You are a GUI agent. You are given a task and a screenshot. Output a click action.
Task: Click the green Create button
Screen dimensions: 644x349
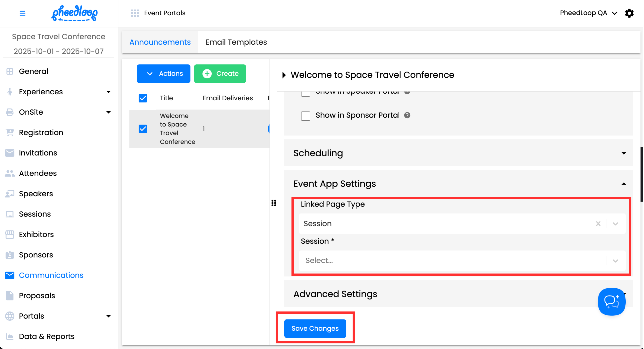click(x=220, y=73)
